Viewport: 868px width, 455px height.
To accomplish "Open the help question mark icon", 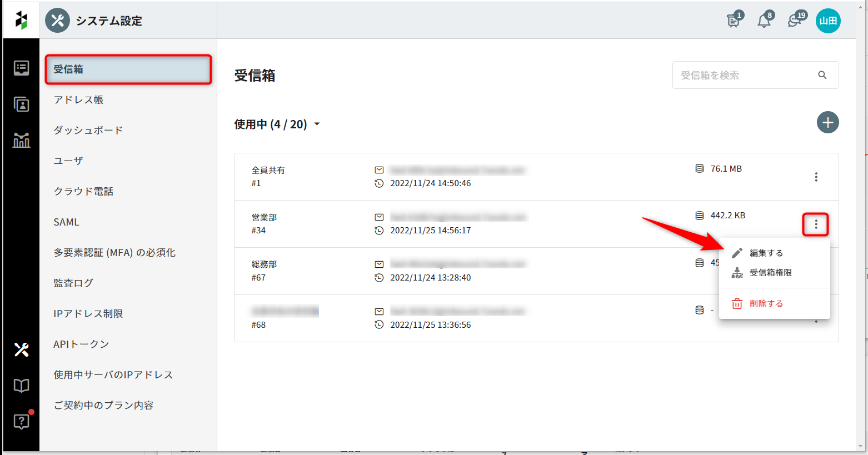I will click(x=21, y=422).
